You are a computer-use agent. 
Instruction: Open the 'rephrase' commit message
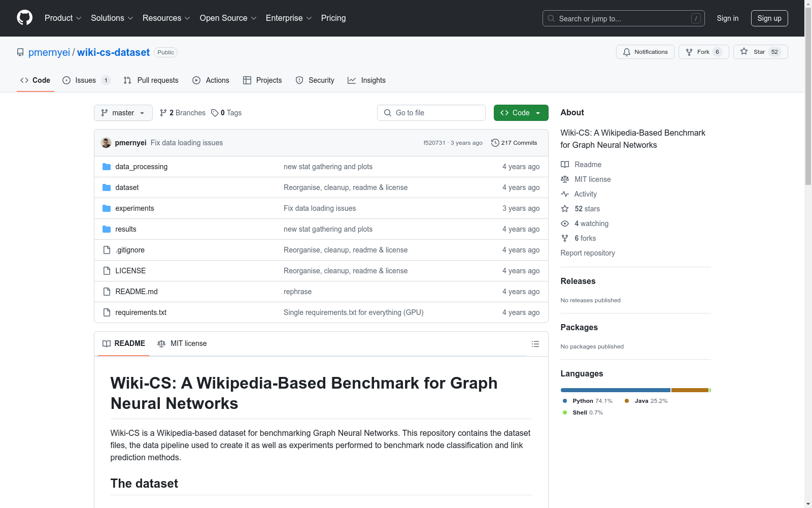coord(297,292)
